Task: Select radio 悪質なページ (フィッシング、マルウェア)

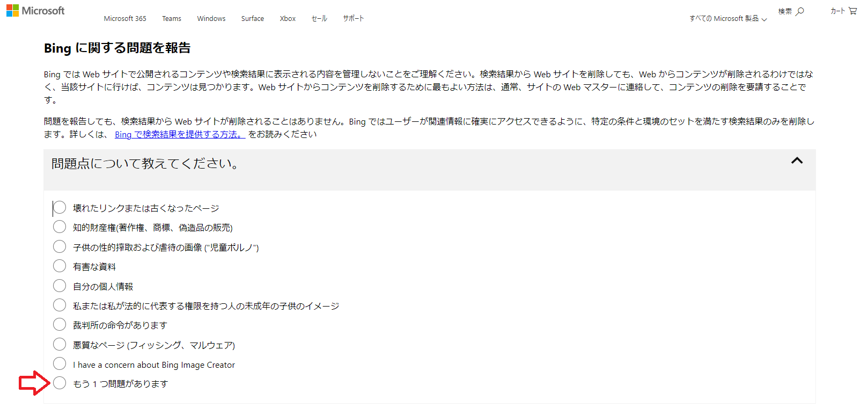Action: 60,344
